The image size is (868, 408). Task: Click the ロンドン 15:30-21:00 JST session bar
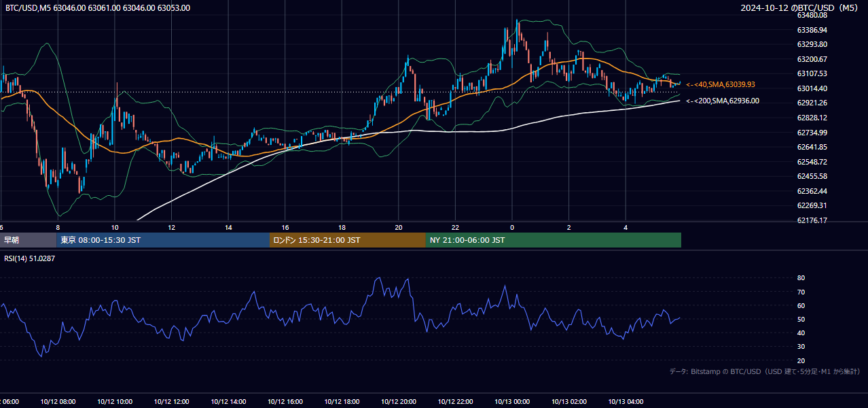point(348,240)
